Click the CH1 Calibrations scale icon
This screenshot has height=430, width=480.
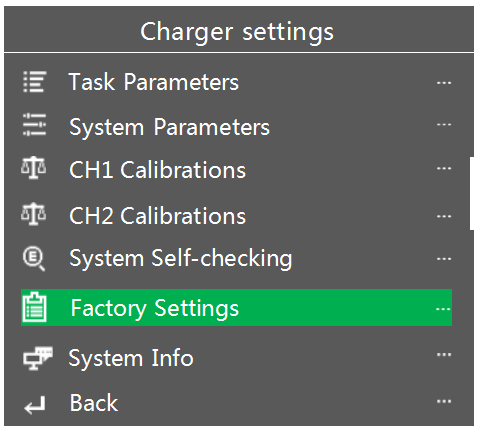34,168
